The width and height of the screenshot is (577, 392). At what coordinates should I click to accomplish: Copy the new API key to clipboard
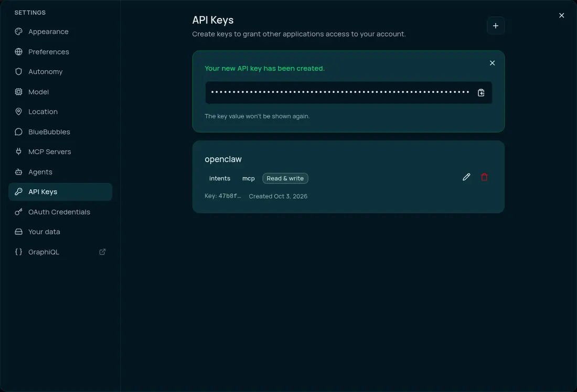[x=481, y=93]
